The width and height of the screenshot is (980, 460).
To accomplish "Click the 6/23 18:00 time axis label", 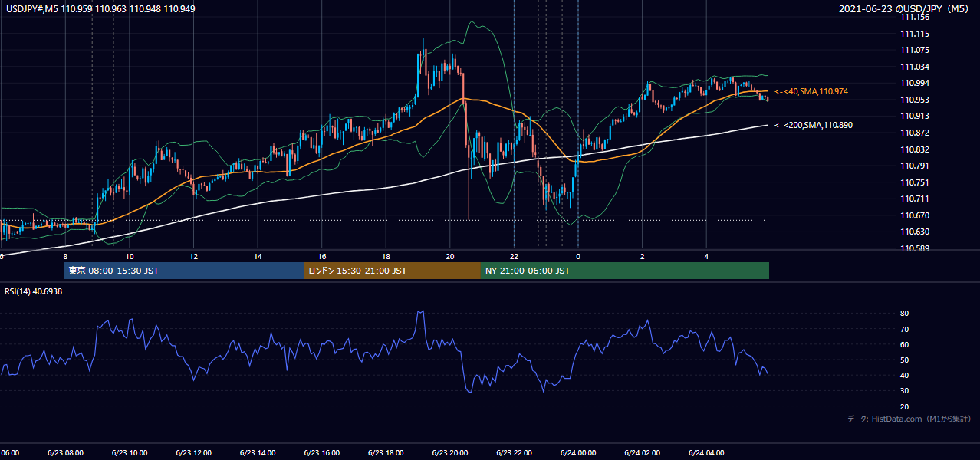I will (385, 453).
